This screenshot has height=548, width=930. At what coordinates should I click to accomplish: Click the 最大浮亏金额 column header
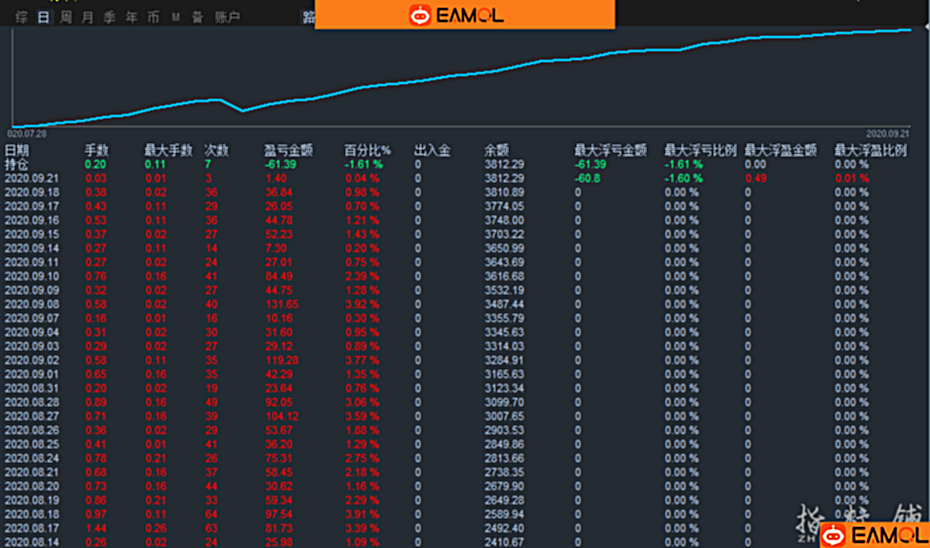pos(610,151)
